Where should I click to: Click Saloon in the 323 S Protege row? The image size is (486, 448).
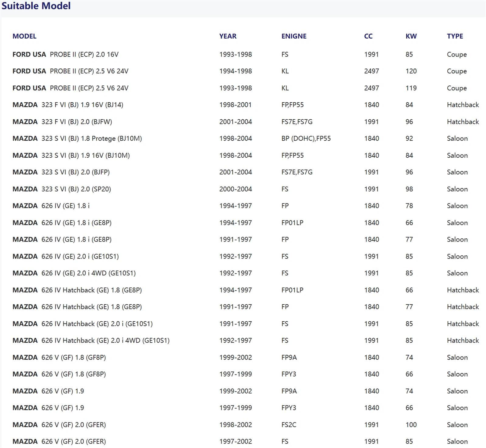[x=457, y=139]
